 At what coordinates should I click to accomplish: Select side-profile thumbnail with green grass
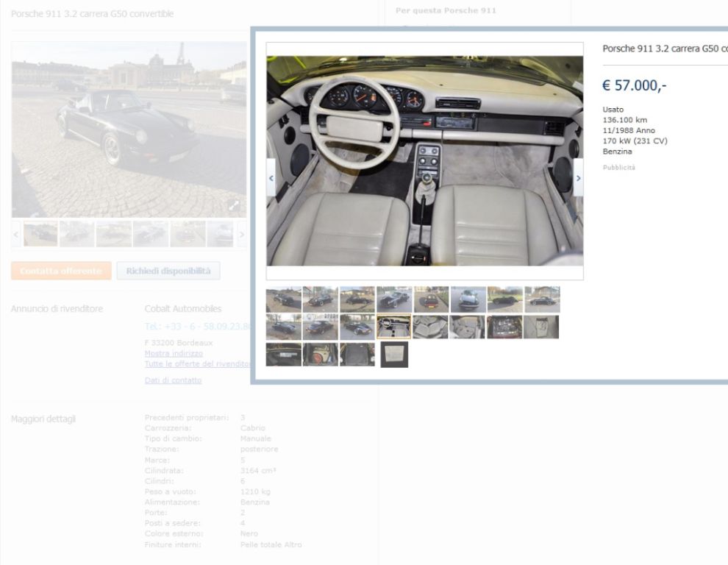click(505, 299)
